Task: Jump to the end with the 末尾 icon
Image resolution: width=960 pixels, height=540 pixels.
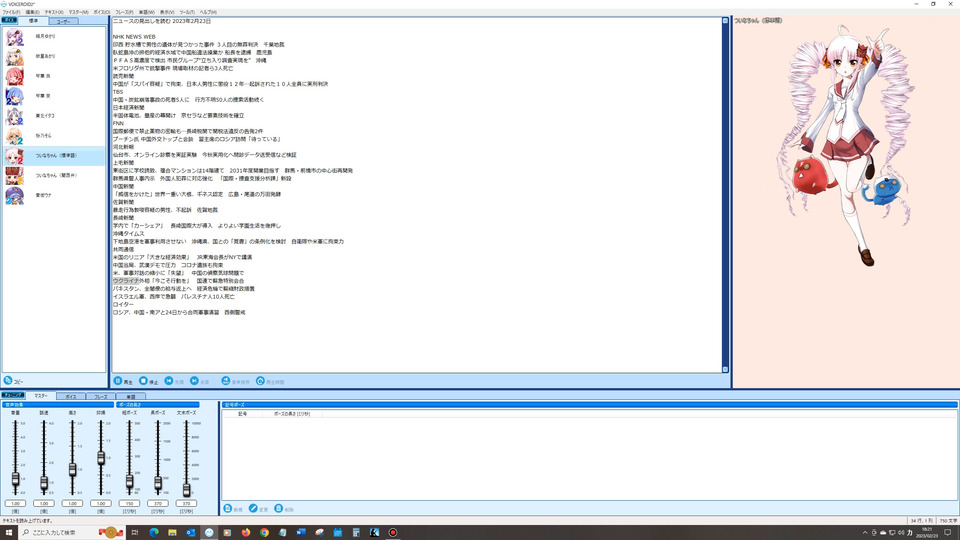Action: coord(194,381)
